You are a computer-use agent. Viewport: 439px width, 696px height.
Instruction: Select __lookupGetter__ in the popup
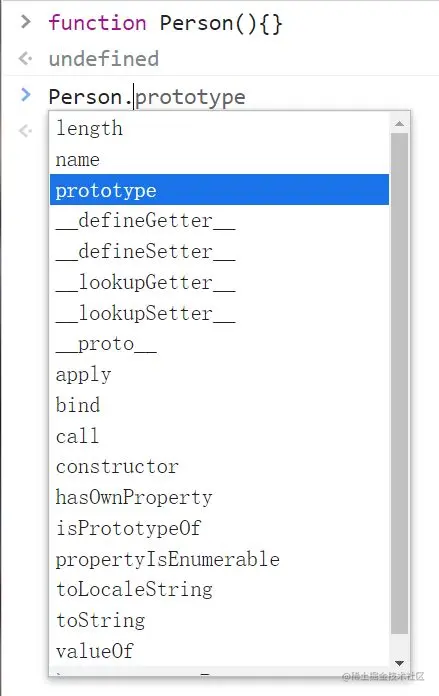tap(219, 282)
